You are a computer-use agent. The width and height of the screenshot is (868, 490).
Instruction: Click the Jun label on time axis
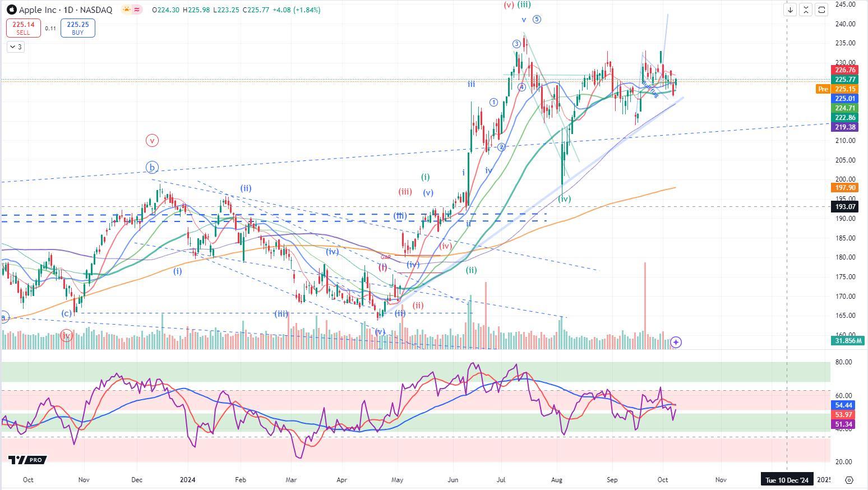coord(453,480)
